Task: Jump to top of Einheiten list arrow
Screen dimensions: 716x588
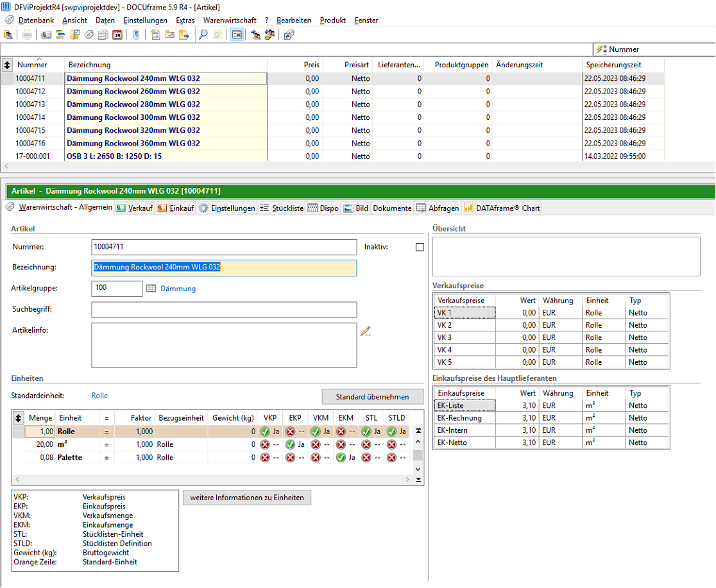Action: 418,430
